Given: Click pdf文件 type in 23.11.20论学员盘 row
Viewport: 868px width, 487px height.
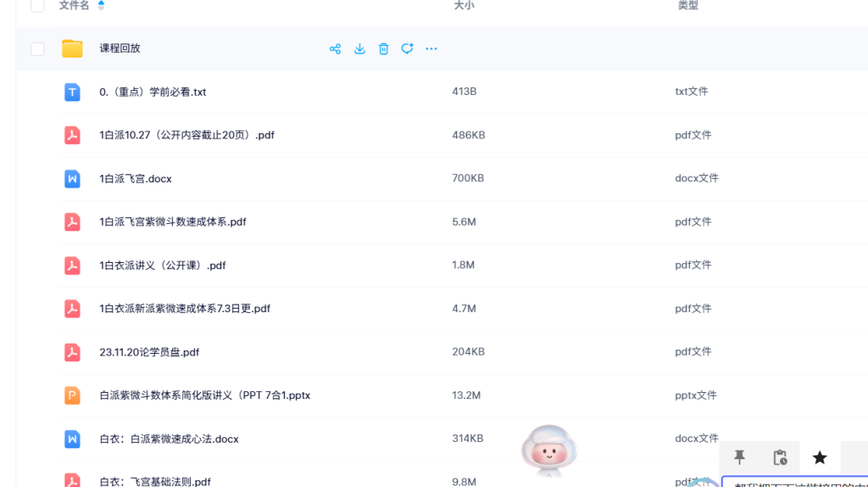Looking at the screenshot, I should click(x=693, y=352).
